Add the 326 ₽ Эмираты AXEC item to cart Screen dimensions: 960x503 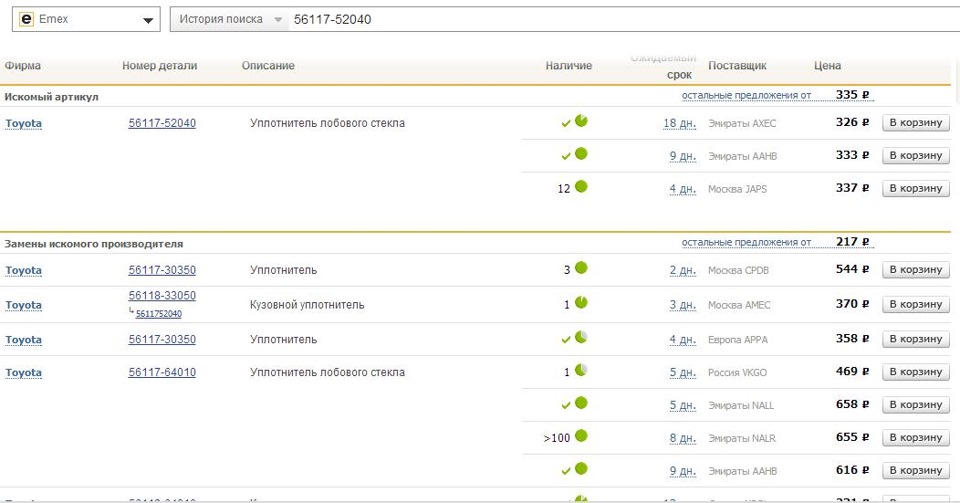pyautogui.click(x=915, y=123)
